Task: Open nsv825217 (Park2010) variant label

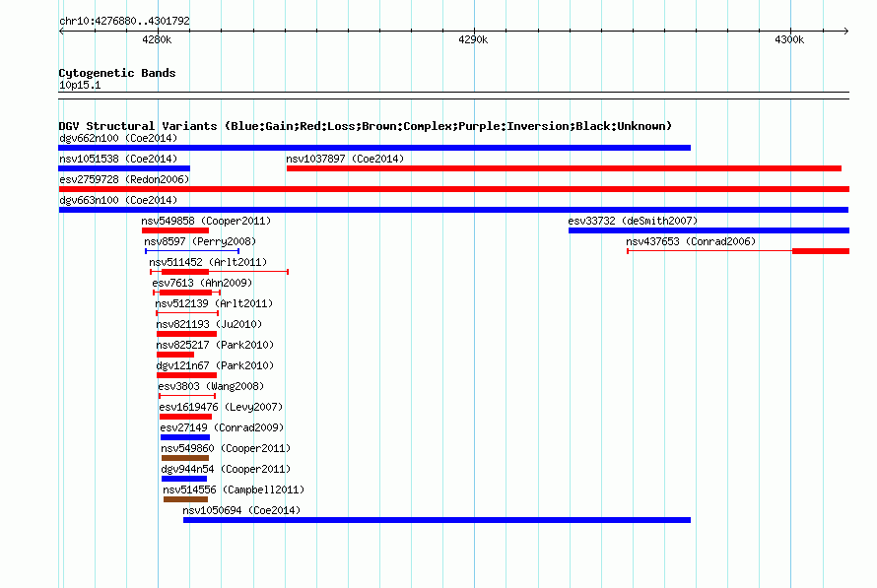Action: [215, 345]
